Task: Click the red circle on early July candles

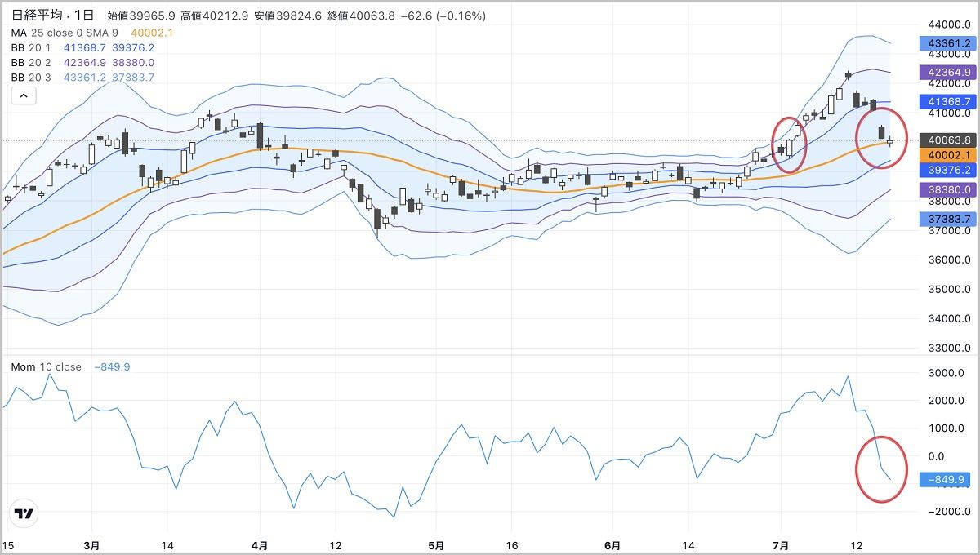Action: click(x=789, y=144)
